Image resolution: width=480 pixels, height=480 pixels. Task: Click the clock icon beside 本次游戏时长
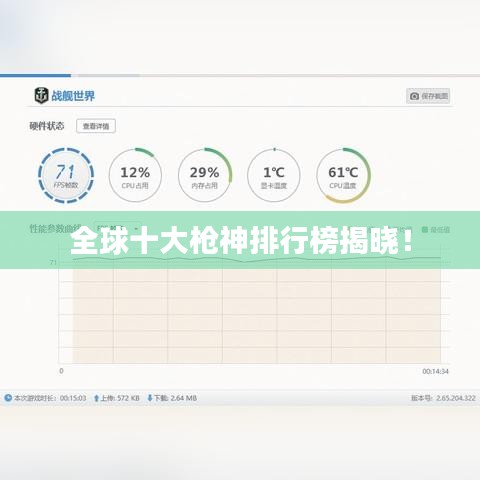pos(8,398)
